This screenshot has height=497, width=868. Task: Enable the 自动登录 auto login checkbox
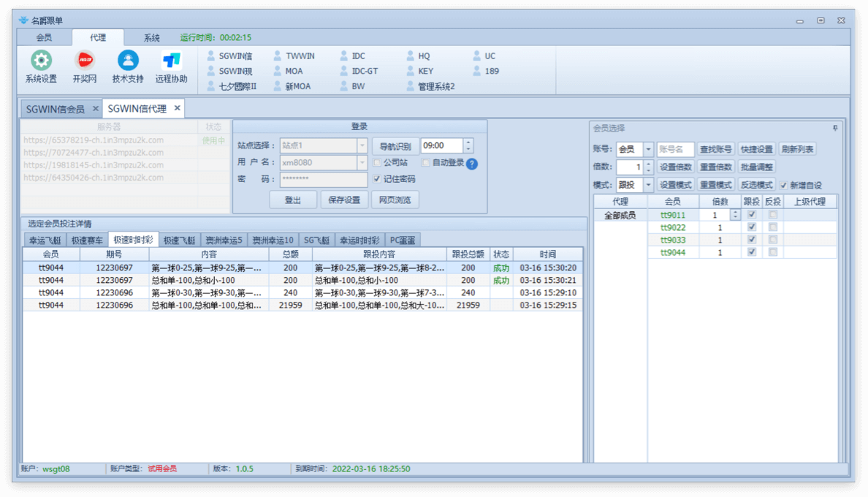pos(426,163)
